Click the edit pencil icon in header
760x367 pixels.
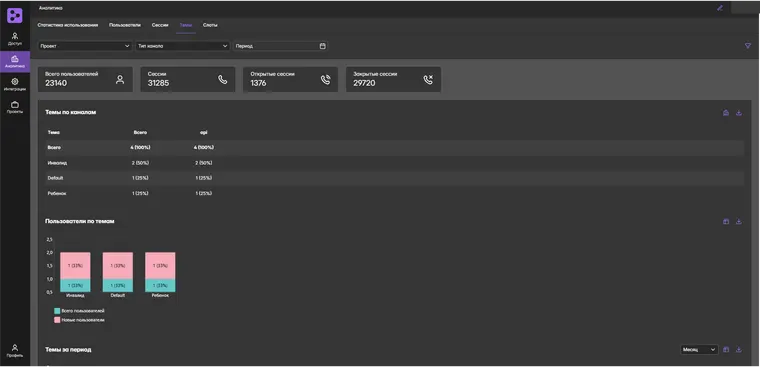click(x=720, y=8)
